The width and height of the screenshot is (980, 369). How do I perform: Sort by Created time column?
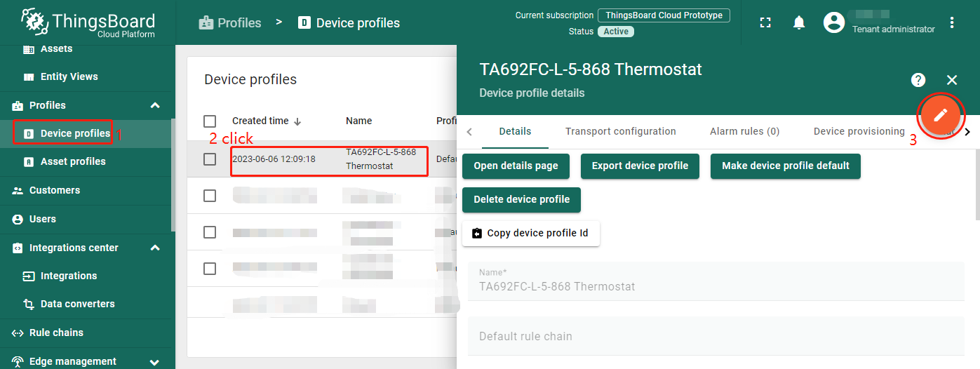260,121
